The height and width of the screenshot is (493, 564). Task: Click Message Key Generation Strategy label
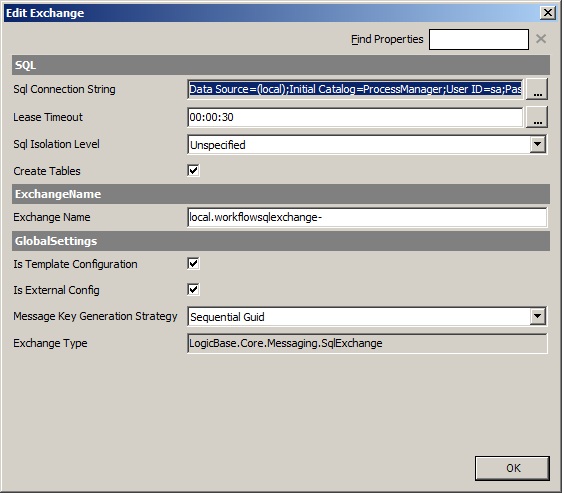[x=95, y=316]
